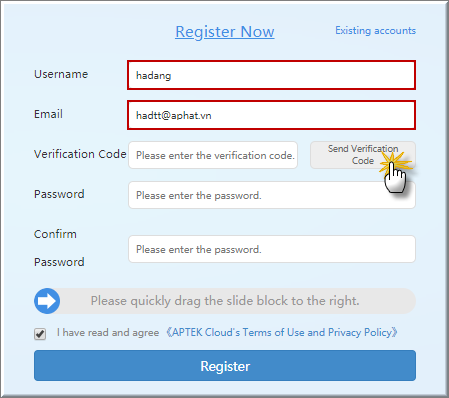Focus the Password input field
The image size is (449, 398).
coord(272,195)
